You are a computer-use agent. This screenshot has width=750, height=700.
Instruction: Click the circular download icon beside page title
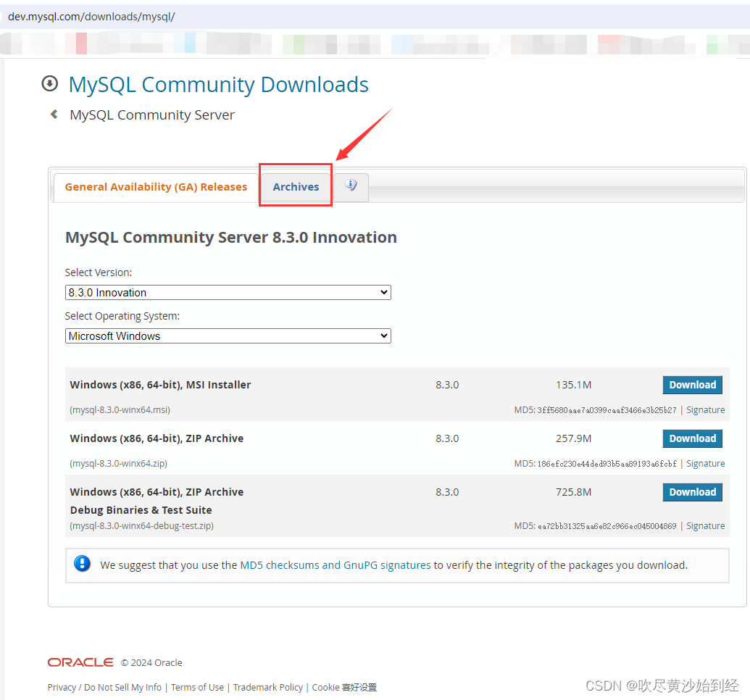[50, 84]
